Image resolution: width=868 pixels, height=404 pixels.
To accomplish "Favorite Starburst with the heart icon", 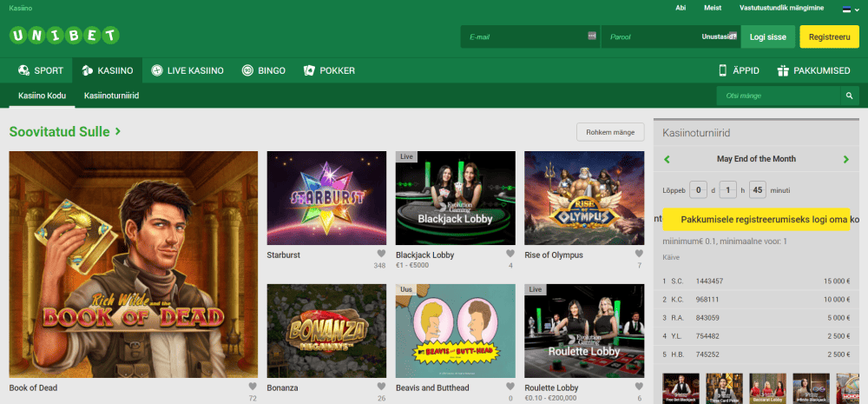I will point(380,255).
